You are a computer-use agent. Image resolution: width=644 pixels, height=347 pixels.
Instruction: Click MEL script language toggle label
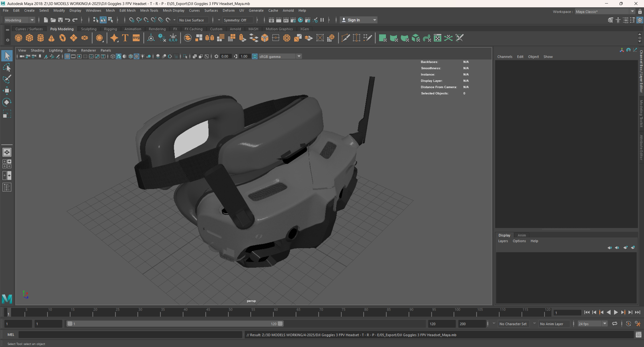pyautogui.click(x=11, y=335)
